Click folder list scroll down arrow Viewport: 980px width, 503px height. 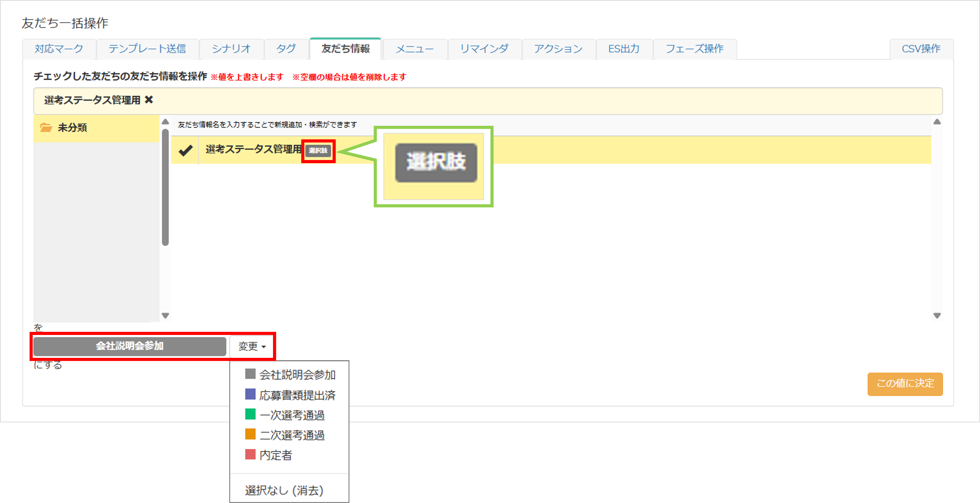click(165, 315)
